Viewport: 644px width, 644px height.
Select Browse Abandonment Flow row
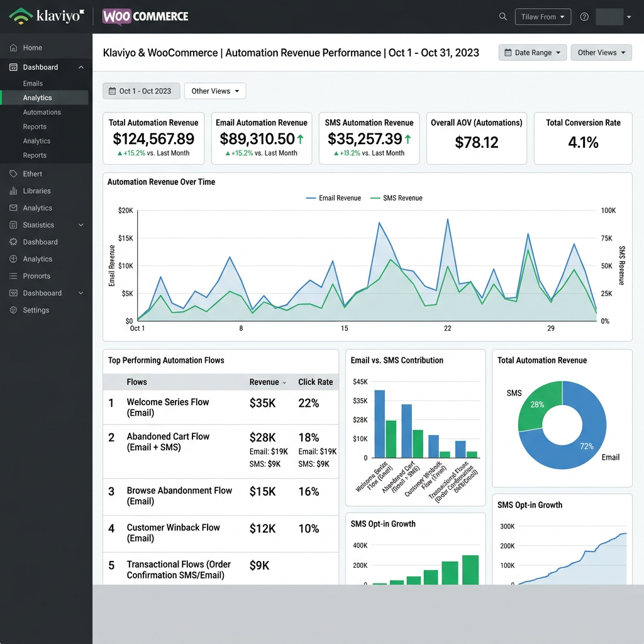(221, 497)
